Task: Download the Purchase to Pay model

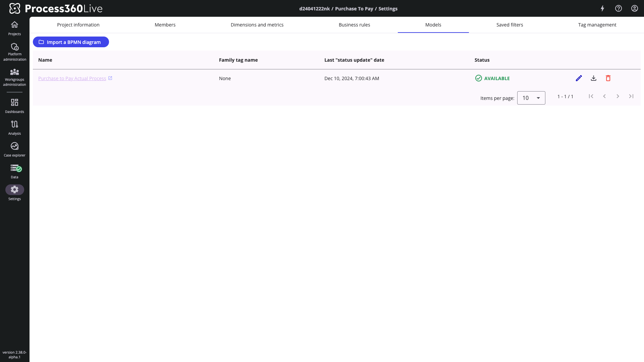Action: coord(593,78)
